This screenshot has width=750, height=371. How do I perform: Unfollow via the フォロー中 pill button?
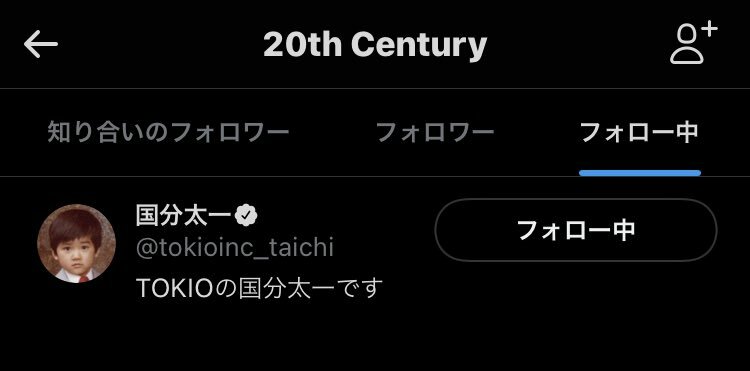(575, 230)
